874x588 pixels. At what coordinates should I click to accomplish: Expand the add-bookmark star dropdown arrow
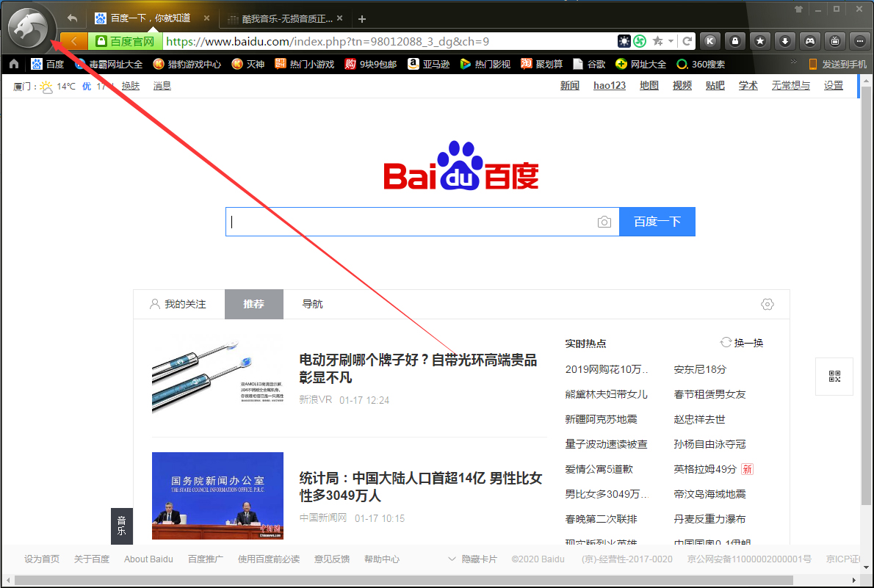671,41
